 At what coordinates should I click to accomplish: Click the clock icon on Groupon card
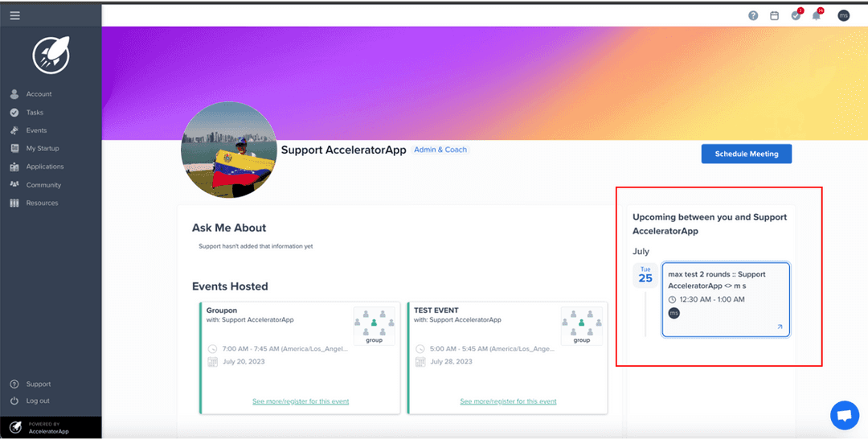(x=212, y=349)
